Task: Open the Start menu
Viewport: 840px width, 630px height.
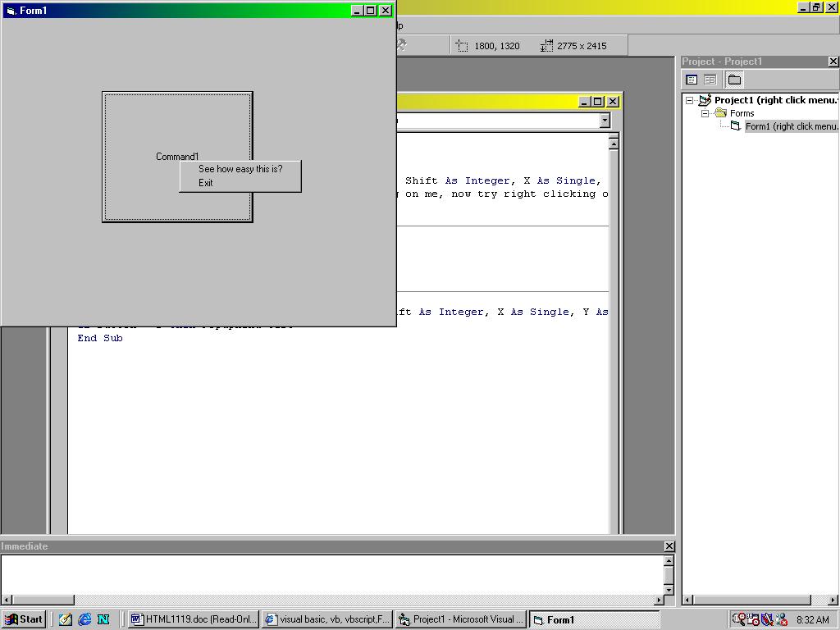Action: coord(24,619)
